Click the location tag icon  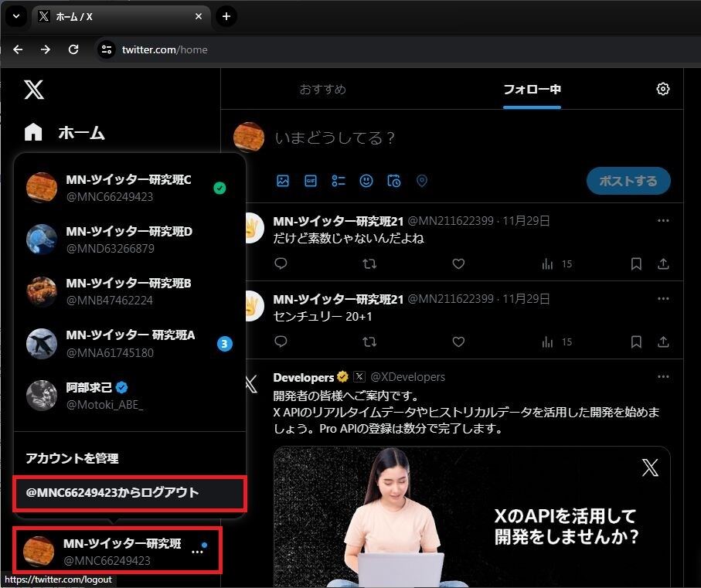coord(421,181)
